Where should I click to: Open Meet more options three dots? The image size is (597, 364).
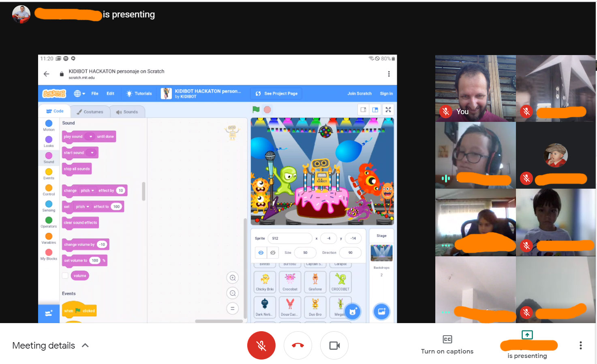pyautogui.click(x=580, y=345)
